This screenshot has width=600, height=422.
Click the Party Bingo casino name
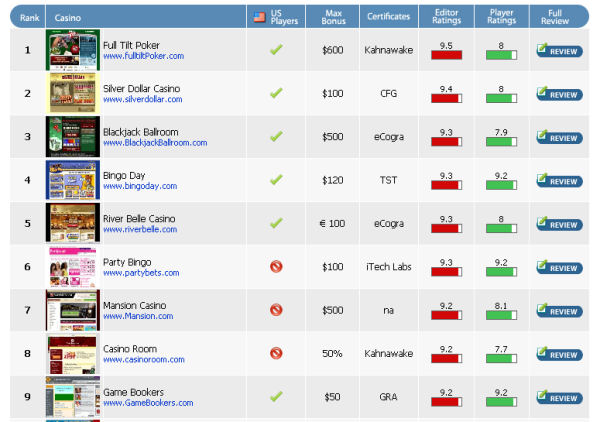(127, 262)
